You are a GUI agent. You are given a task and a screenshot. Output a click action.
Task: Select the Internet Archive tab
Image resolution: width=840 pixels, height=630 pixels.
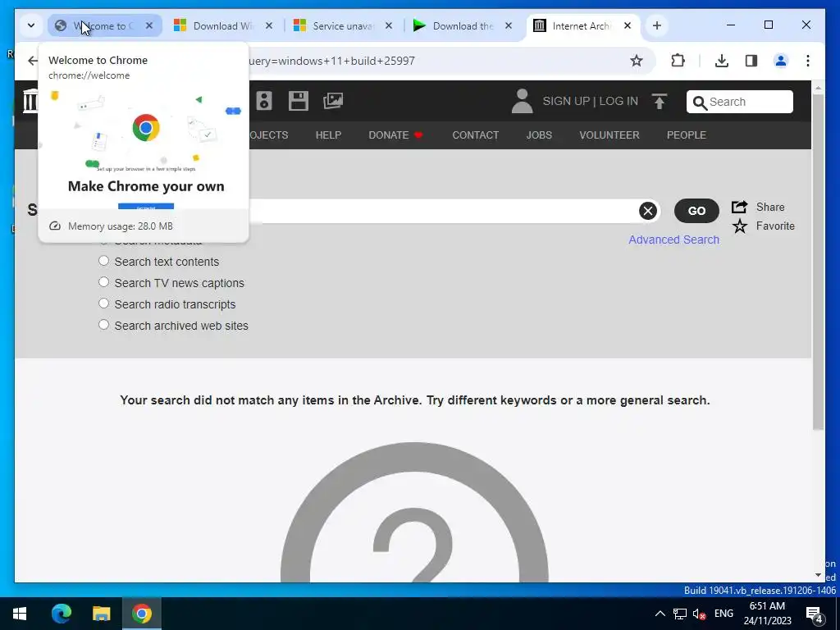[x=582, y=25]
